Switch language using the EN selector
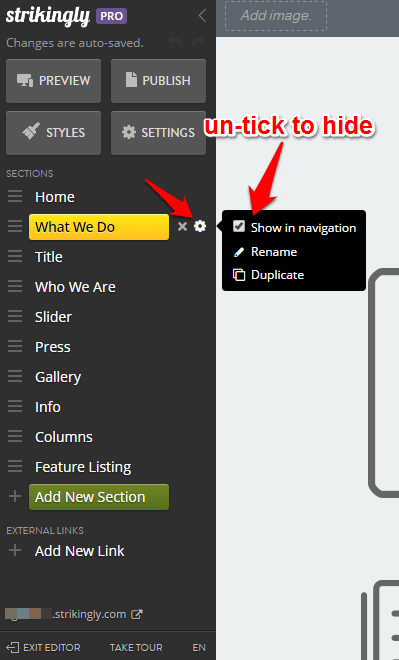This screenshot has width=399, height=660. coord(199,647)
